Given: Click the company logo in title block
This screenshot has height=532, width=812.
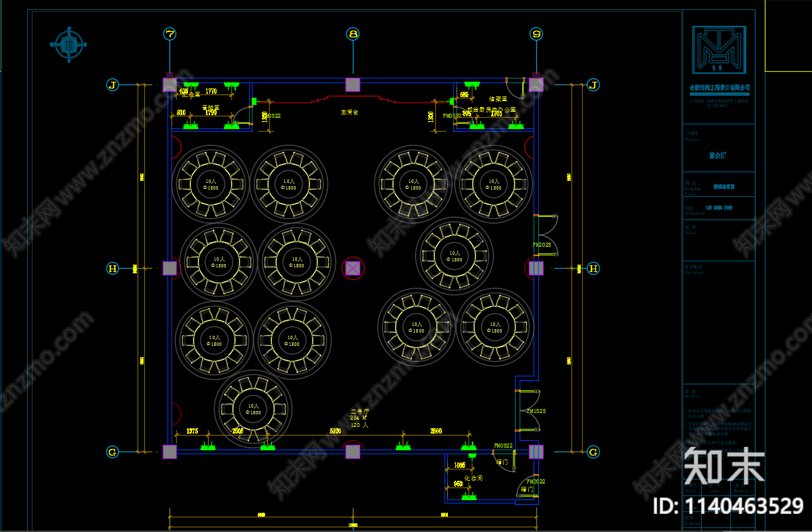Looking at the screenshot, I should pos(719,50).
